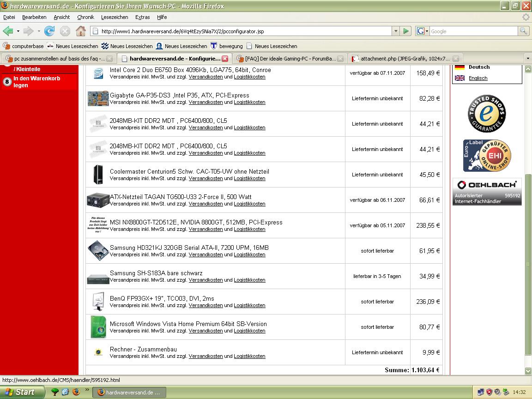Click the browser Back arrow button
This screenshot has width=532, height=399.
click(8, 31)
